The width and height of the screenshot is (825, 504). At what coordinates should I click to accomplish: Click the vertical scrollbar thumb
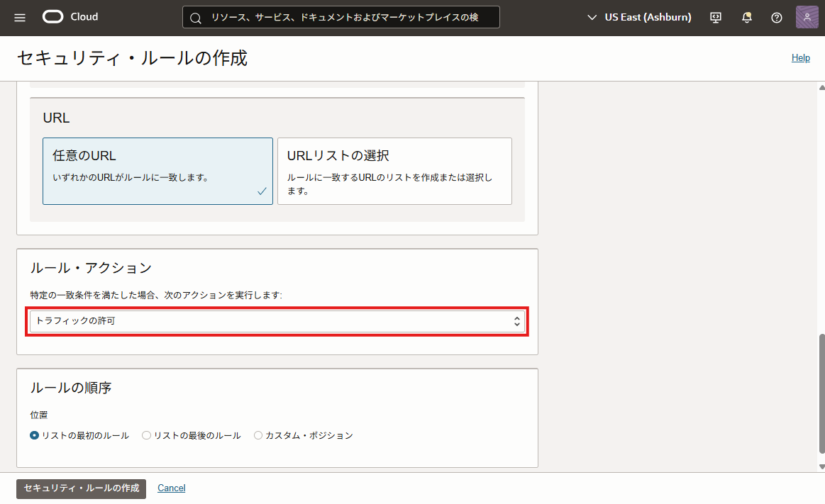(821, 393)
